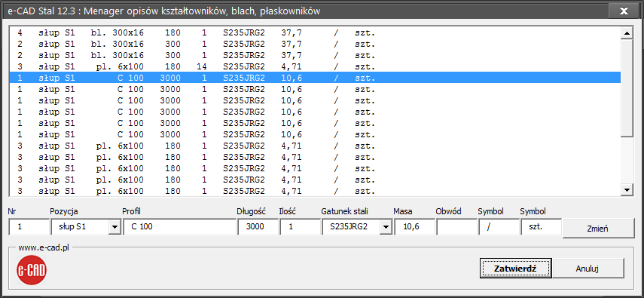Click the Symbol field containing a slash

[x=499, y=227]
